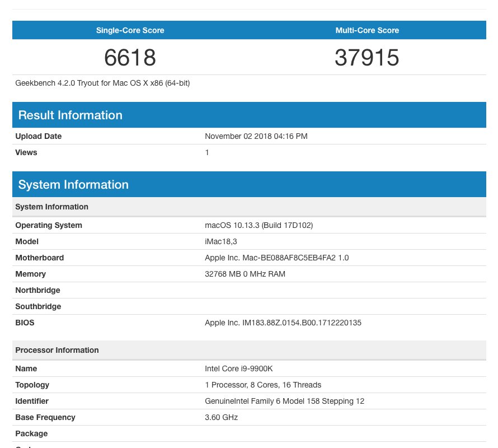498x448 pixels.
Task: Click the large blue System Information header
Action: [249, 184]
